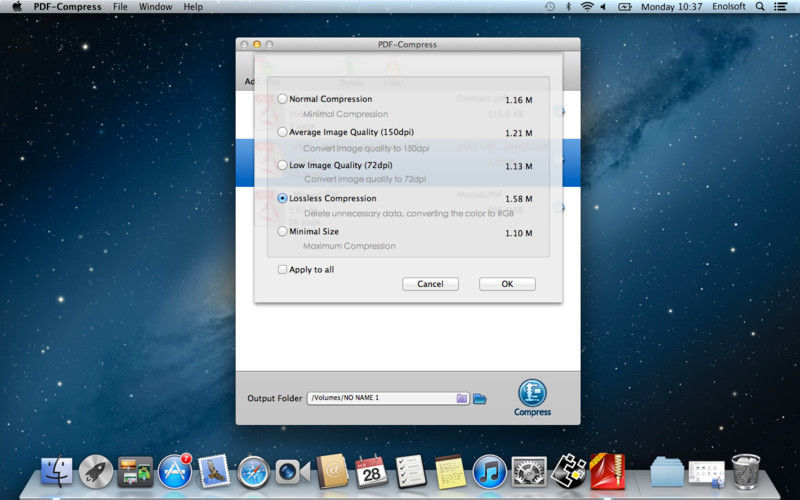Open FaceTime camera icon in Dock
This screenshot has height=500, width=800.
[x=292, y=472]
